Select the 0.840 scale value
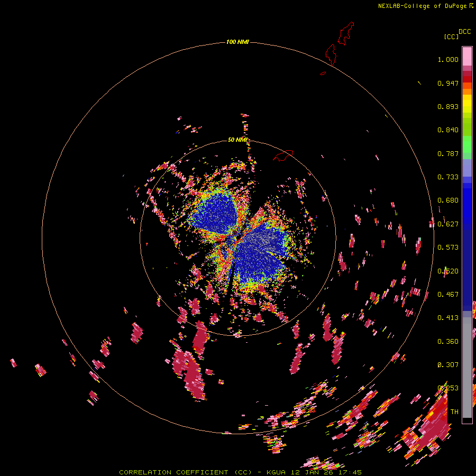Image resolution: width=476 pixels, height=476 pixels. point(448,130)
